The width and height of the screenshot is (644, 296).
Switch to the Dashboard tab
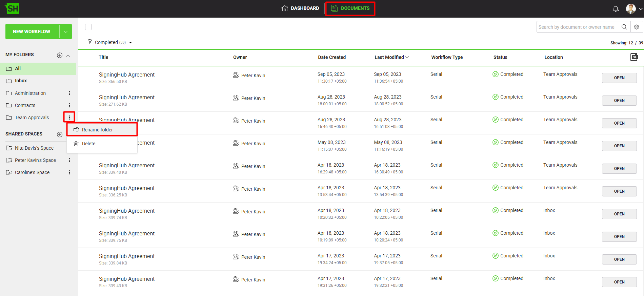click(300, 8)
